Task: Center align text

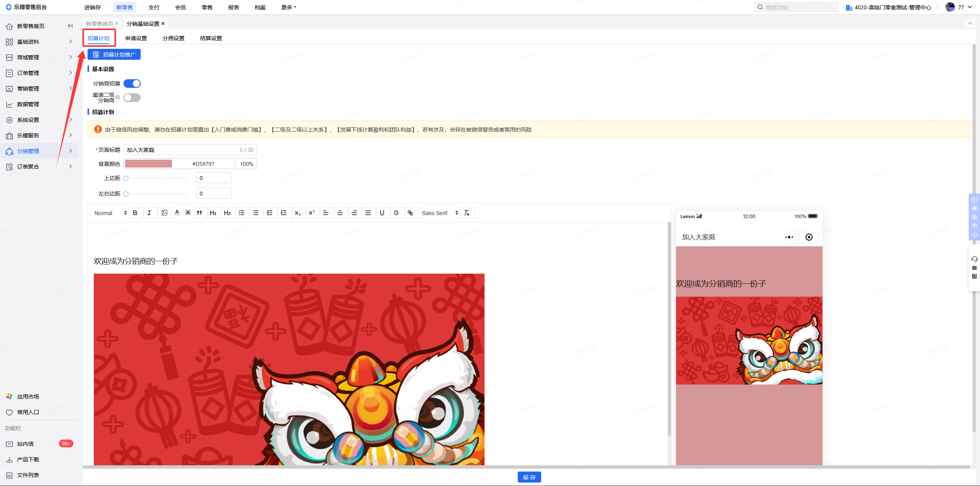Action: (340, 213)
